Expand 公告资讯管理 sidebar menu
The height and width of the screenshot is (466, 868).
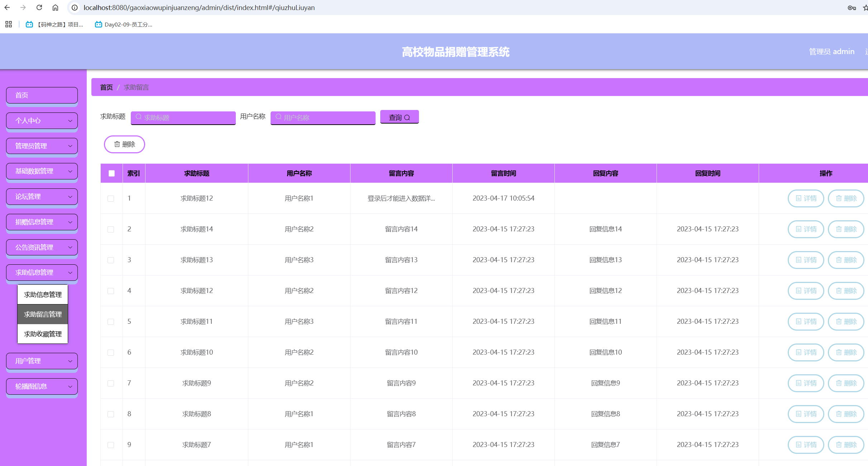click(x=42, y=248)
